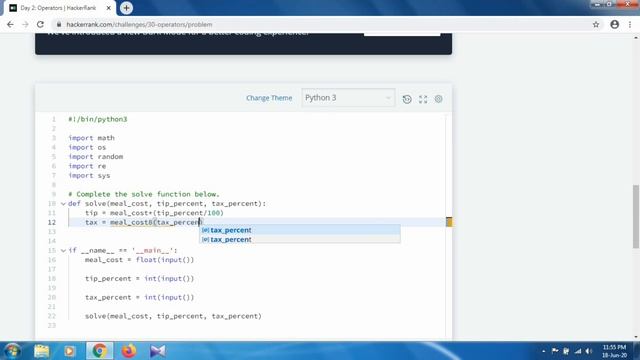Choose second tax_percent autocomplete suggestion

[300, 240]
